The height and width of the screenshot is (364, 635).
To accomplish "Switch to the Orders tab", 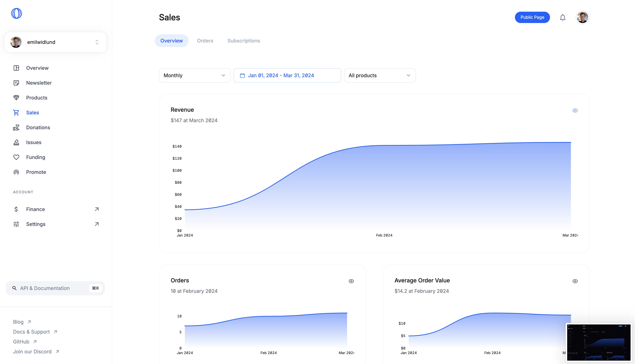I will [x=205, y=41].
